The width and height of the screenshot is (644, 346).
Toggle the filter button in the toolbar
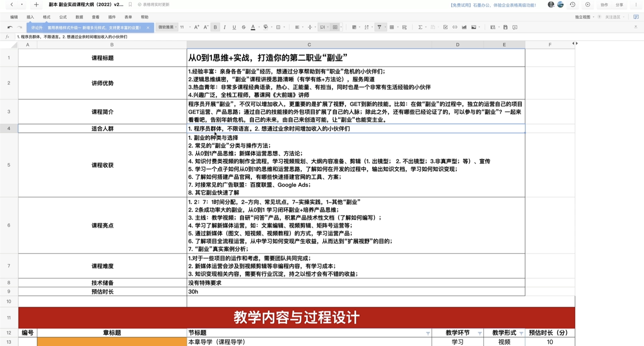379,27
